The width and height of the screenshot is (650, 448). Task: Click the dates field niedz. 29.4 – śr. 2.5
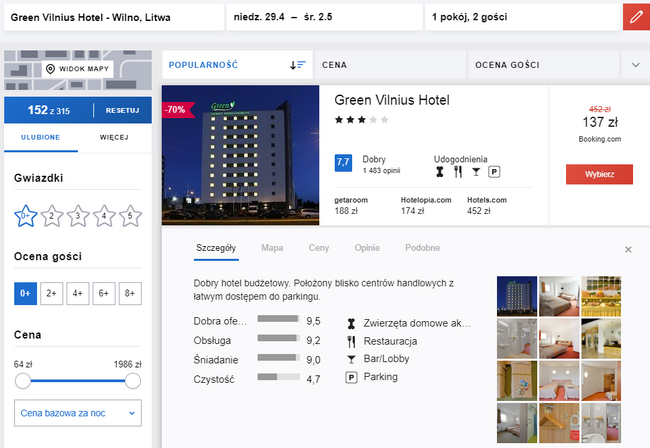coord(325,17)
